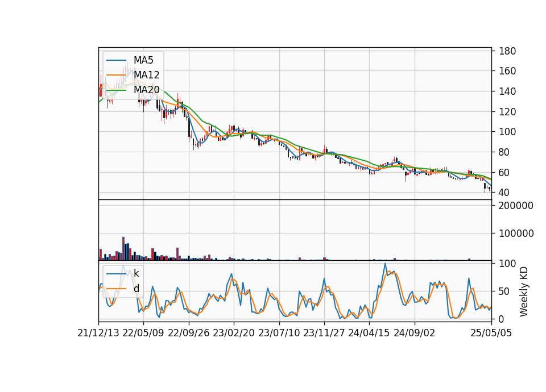Click the MA12 legend label
Viewport: 546px width, 392px height.
coord(146,75)
